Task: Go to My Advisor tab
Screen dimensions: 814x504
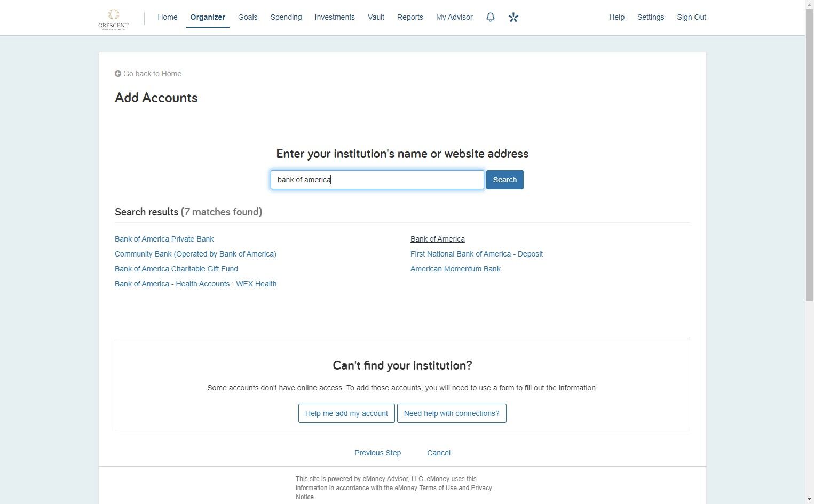Action: tap(454, 17)
